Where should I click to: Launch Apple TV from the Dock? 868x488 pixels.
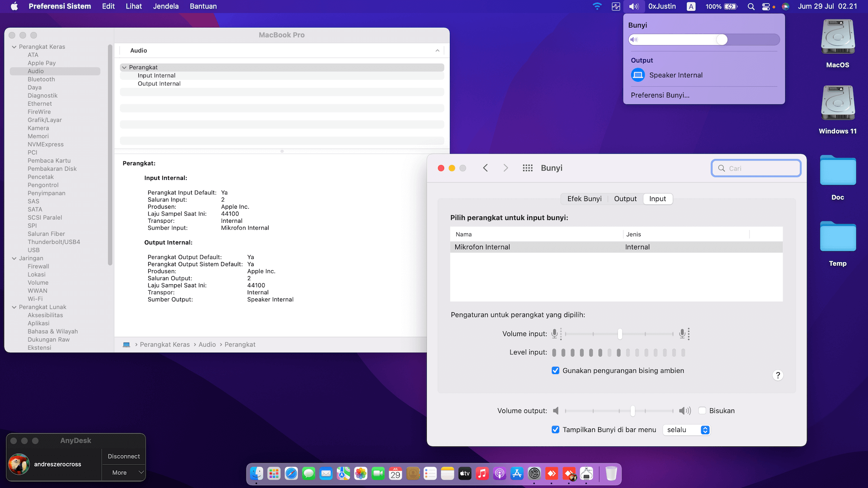(x=465, y=473)
